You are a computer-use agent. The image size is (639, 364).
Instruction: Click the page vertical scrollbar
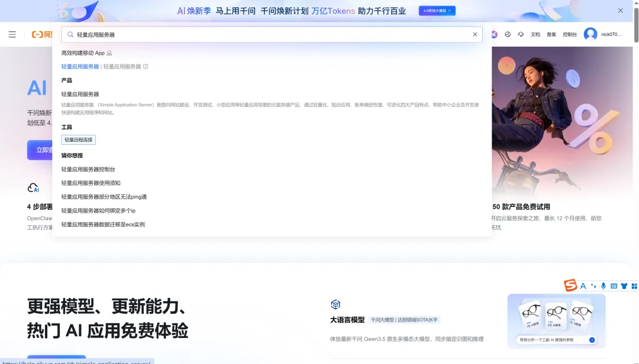click(635, 24)
